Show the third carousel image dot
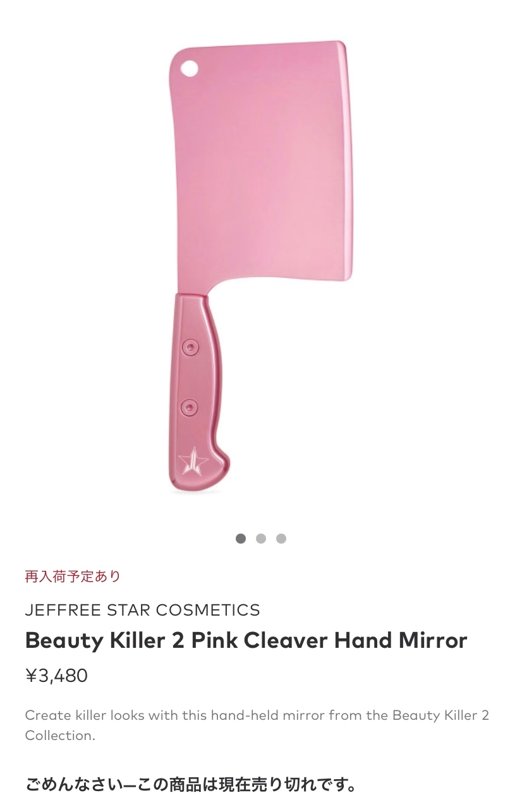Image resolution: width=522 pixels, height=812 pixels. [281, 539]
